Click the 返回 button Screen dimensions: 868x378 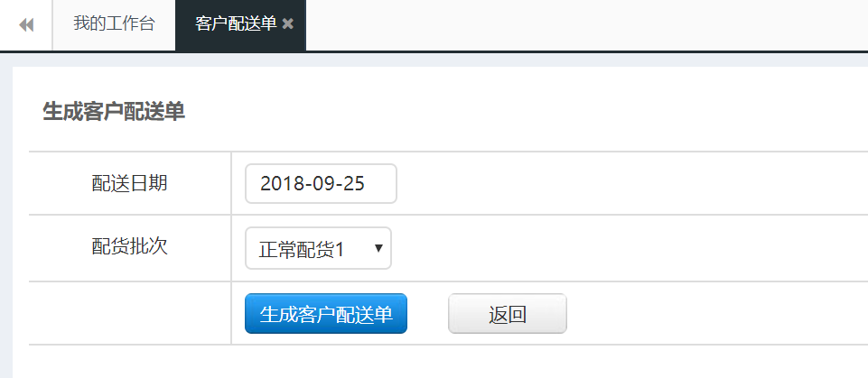tap(508, 313)
